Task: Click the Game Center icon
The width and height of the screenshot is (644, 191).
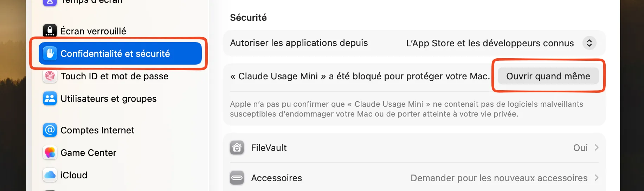Action: tap(50, 153)
